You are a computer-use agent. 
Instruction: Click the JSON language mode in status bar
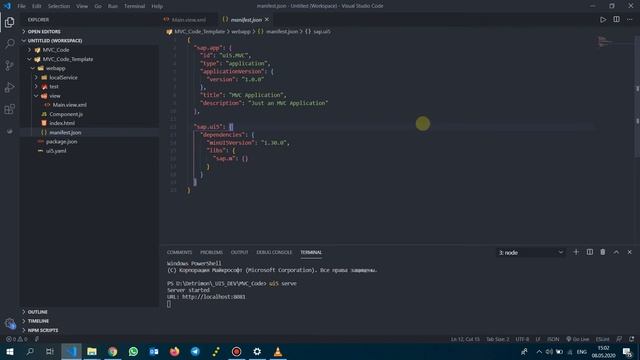tap(553, 339)
